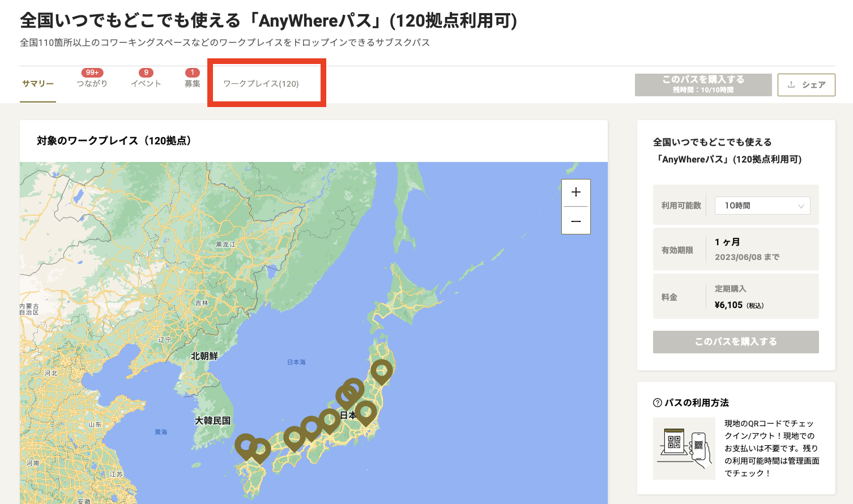Share this pass with シェア button
Viewport: 853px width, 504px height.
(x=806, y=85)
